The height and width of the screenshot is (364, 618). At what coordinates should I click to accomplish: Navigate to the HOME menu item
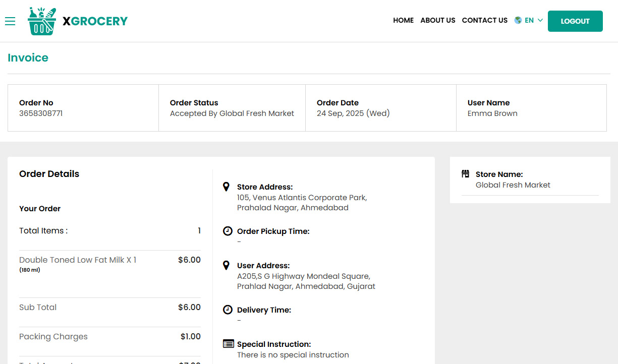pos(403,20)
